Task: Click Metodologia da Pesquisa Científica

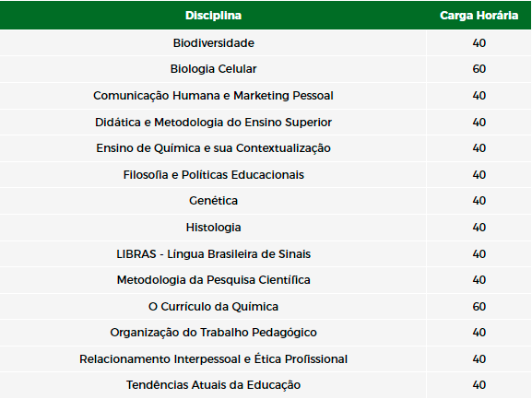Action: (x=213, y=280)
